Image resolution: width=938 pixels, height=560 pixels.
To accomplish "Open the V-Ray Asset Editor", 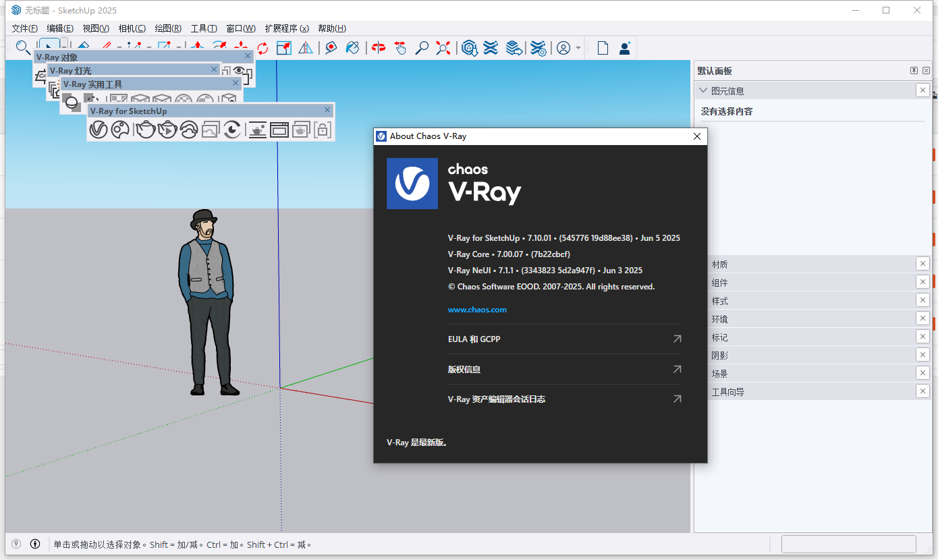I will click(98, 129).
